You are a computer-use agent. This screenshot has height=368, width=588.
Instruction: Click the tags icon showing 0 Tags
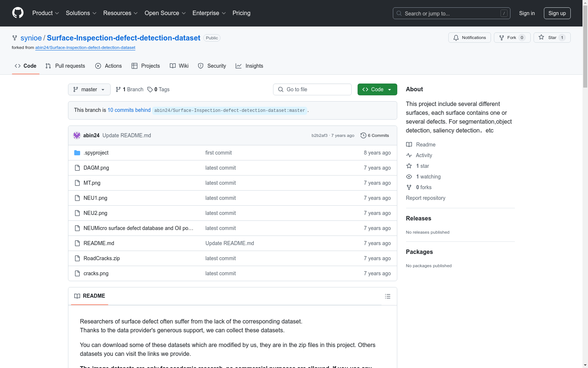click(150, 89)
